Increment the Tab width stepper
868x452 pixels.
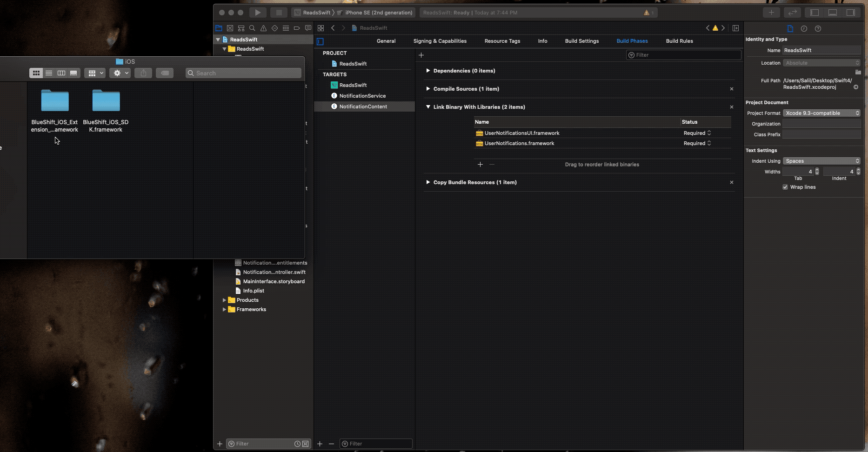pos(817,170)
